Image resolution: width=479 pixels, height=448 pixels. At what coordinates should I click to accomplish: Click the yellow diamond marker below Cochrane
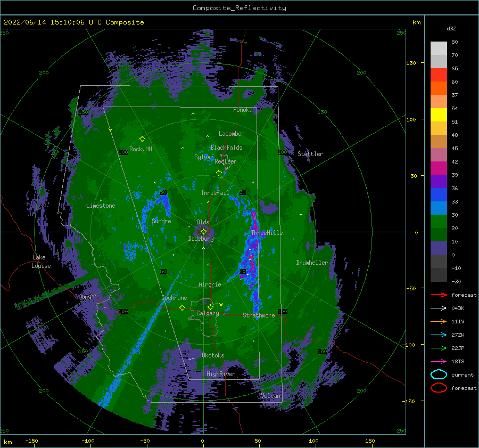coord(182,307)
